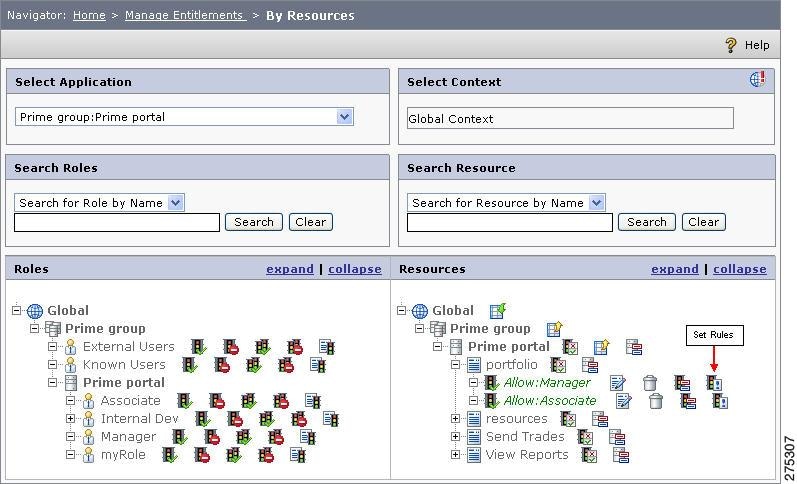This screenshot has width=797, height=484.
Task: Open the Search for Role by Name dropdown
Action: pos(175,203)
